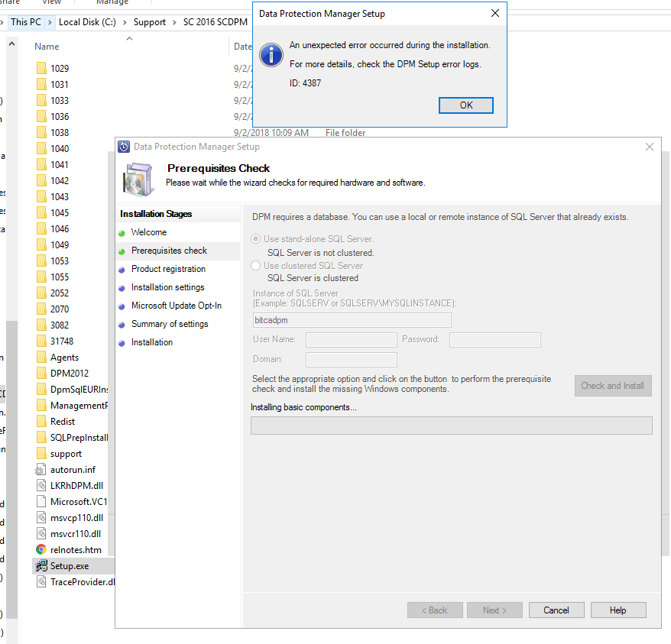Click the Redist folder icon
The image size is (671, 644).
coord(41,421)
